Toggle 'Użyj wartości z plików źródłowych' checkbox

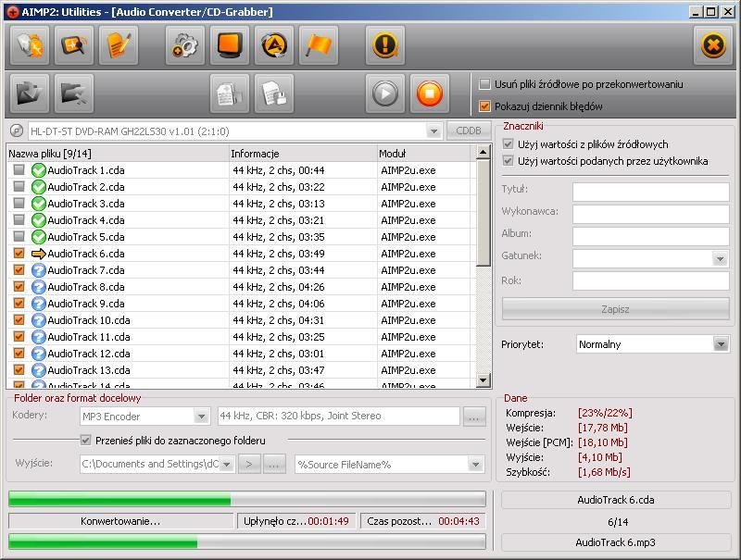[508, 144]
